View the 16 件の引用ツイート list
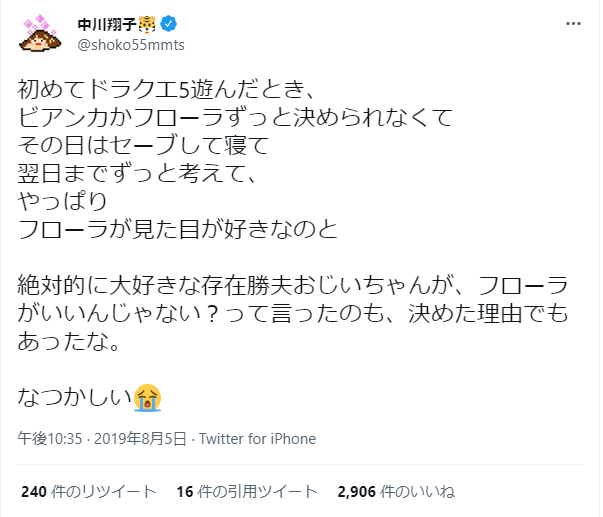Image resolution: width=603 pixels, height=517 pixels. point(247,492)
